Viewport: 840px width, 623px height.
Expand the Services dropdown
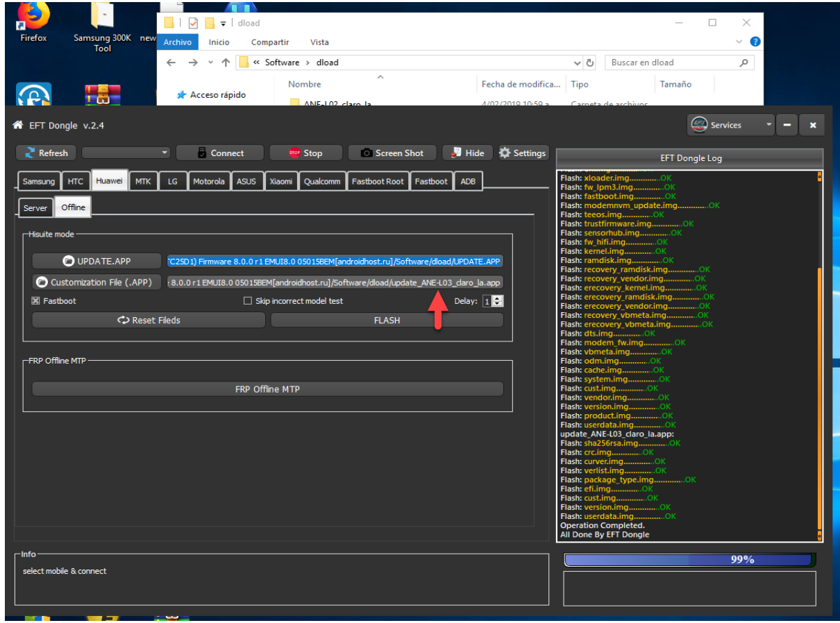pos(768,125)
